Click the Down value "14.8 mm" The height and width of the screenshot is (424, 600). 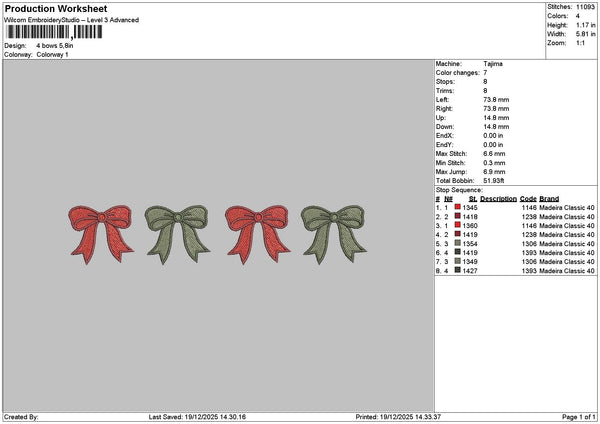point(496,127)
